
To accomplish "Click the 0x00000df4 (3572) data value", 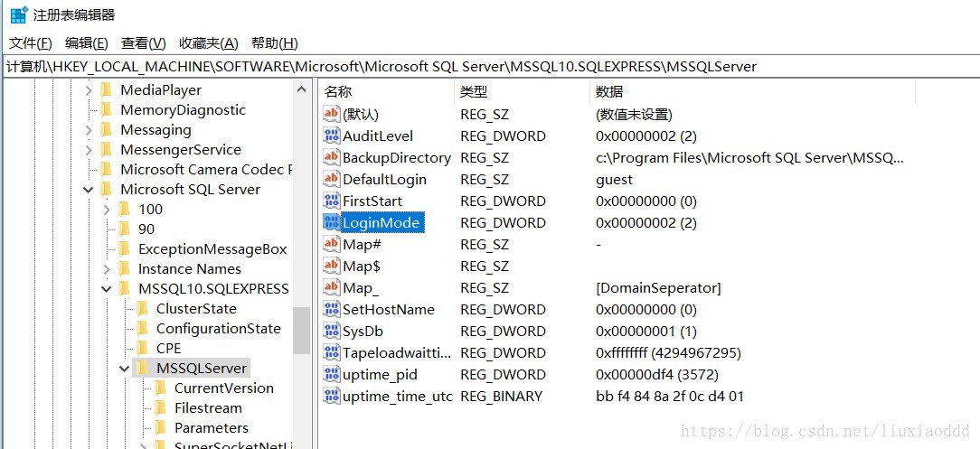I will pos(657,375).
